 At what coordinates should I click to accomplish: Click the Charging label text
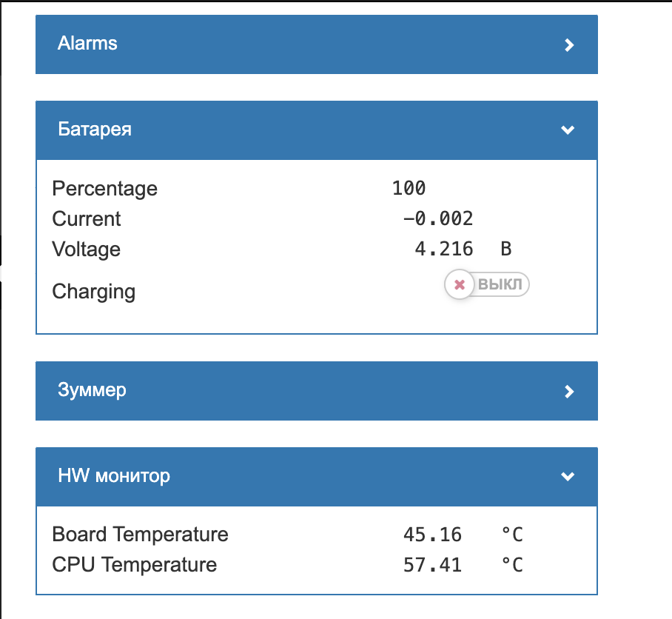(93, 292)
